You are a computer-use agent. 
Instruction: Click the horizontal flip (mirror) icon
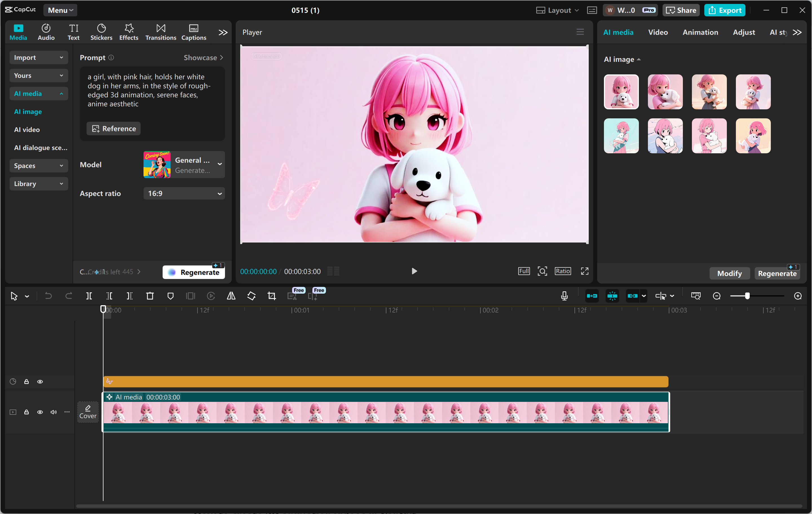pos(231,296)
